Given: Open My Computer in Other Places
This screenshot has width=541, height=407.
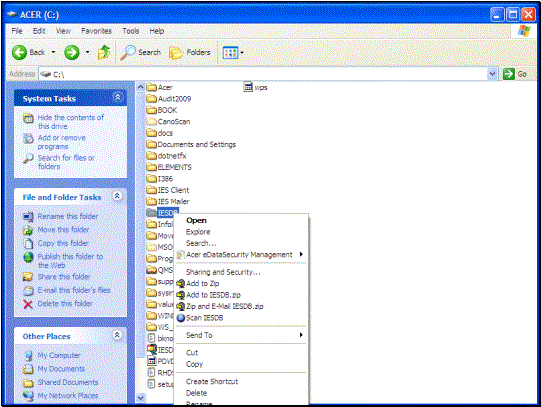Looking at the screenshot, I should (59, 355).
